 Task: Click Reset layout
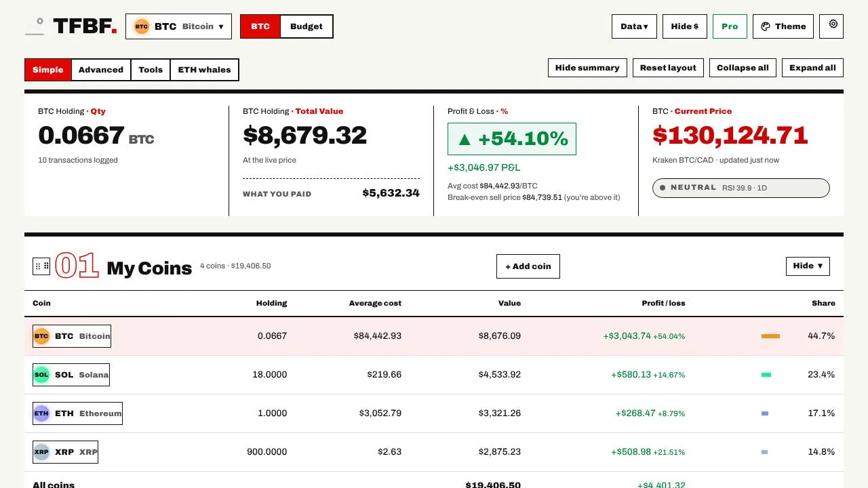click(x=668, y=68)
